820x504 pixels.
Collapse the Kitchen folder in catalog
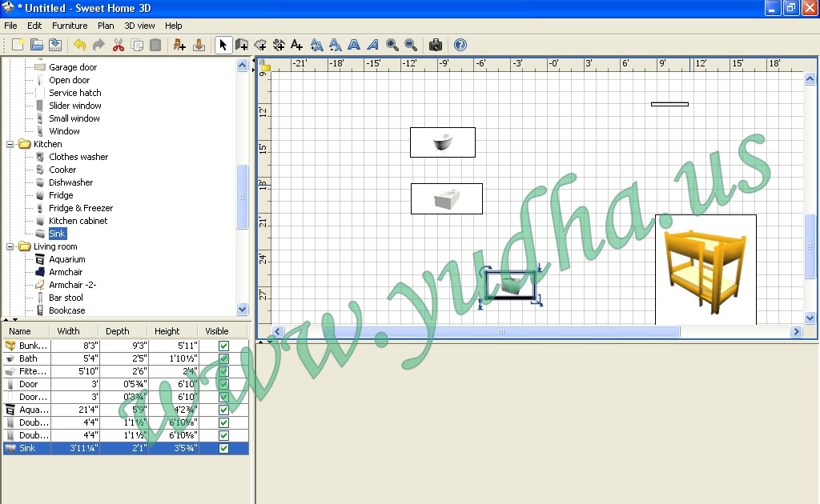pyautogui.click(x=10, y=144)
